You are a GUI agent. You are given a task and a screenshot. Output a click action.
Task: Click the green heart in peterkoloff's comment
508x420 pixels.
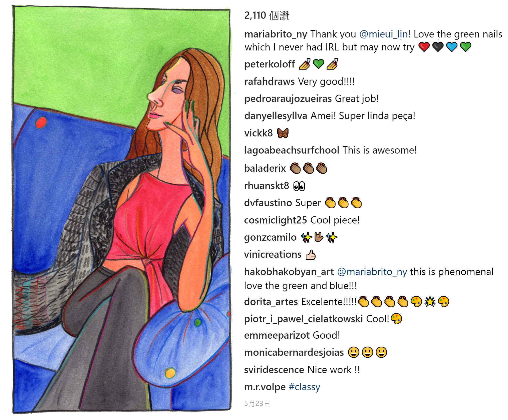pos(318,64)
